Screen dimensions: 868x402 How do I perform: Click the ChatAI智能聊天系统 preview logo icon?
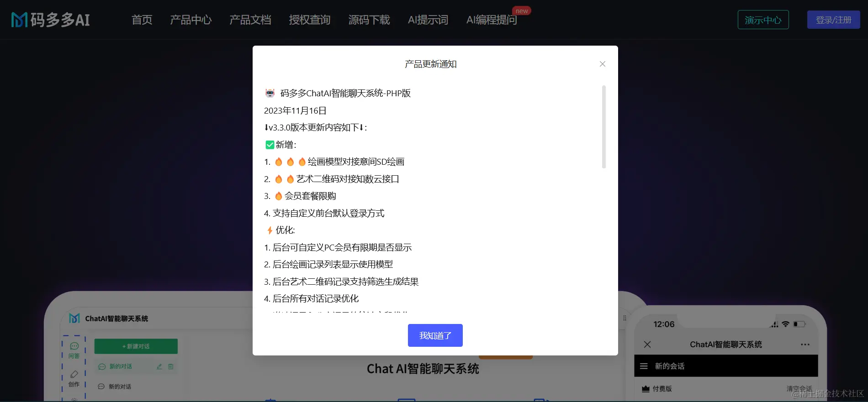pos(74,318)
